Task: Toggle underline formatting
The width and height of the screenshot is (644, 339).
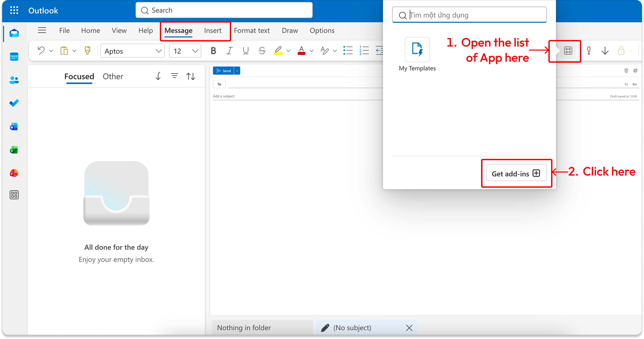Action: (x=246, y=51)
